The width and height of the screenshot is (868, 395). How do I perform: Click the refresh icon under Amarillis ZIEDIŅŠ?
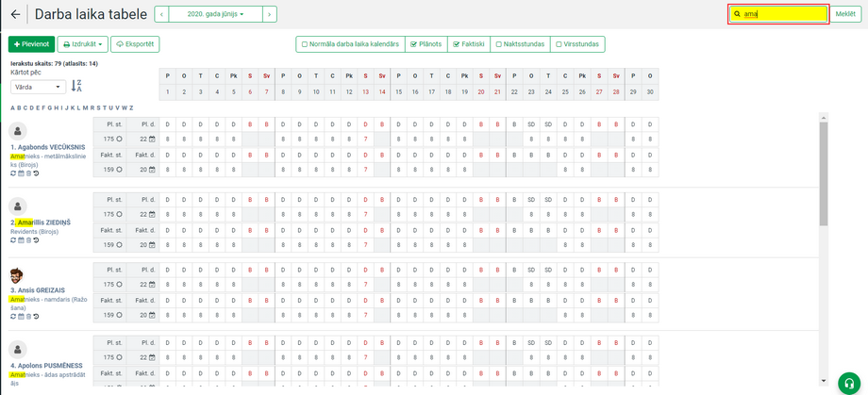point(13,240)
